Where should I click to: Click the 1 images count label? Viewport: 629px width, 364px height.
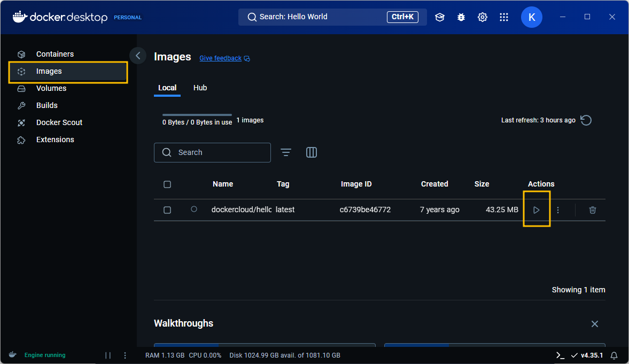pyautogui.click(x=250, y=120)
